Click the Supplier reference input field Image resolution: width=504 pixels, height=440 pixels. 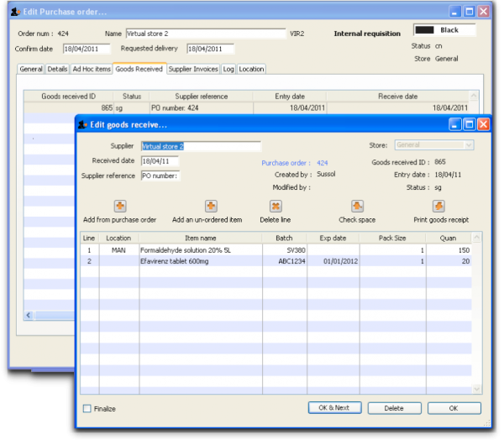click(x=159, y=175)
